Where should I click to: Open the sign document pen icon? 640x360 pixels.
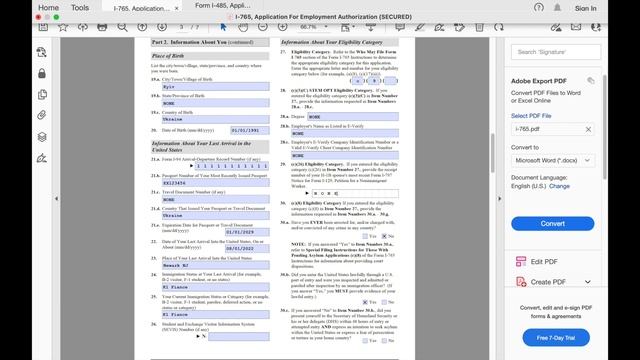[439, 27]
